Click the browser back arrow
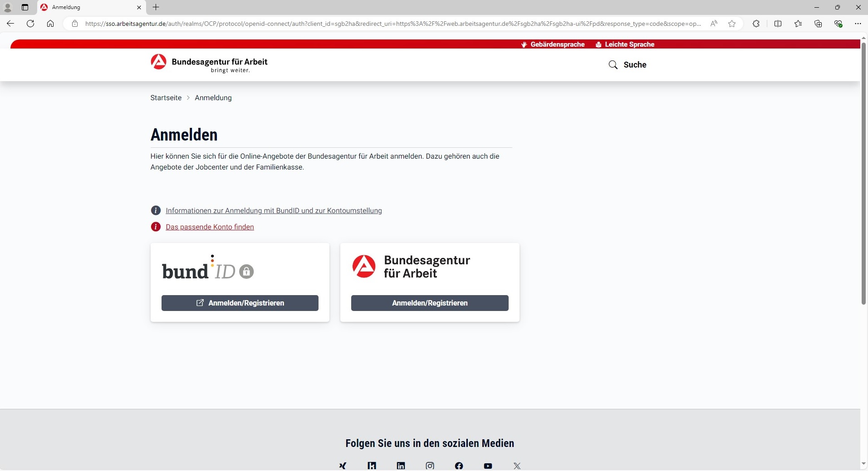The width and height of the screenshot is (868, 471). (x=10, y=24)
